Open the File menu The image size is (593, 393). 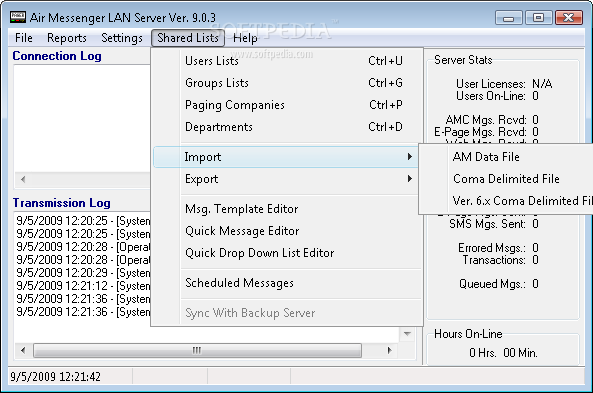23,38
